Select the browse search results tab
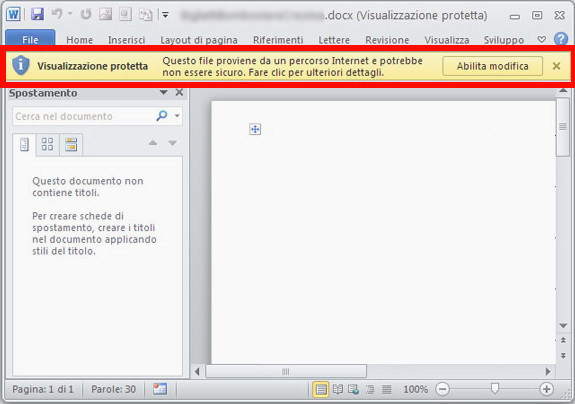Screen dimensions: 575x404 tap(71, 144)
